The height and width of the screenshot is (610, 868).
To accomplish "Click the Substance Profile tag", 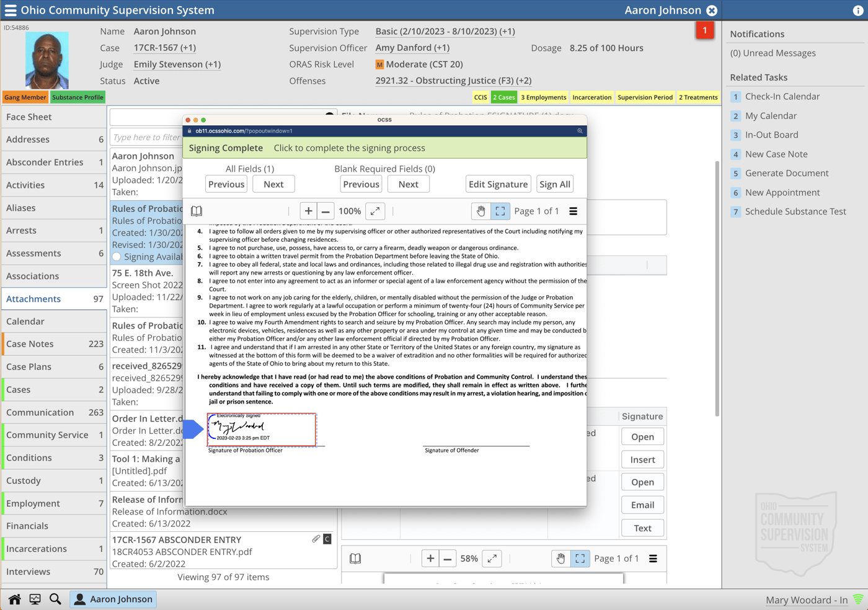I will pos(77,97).
